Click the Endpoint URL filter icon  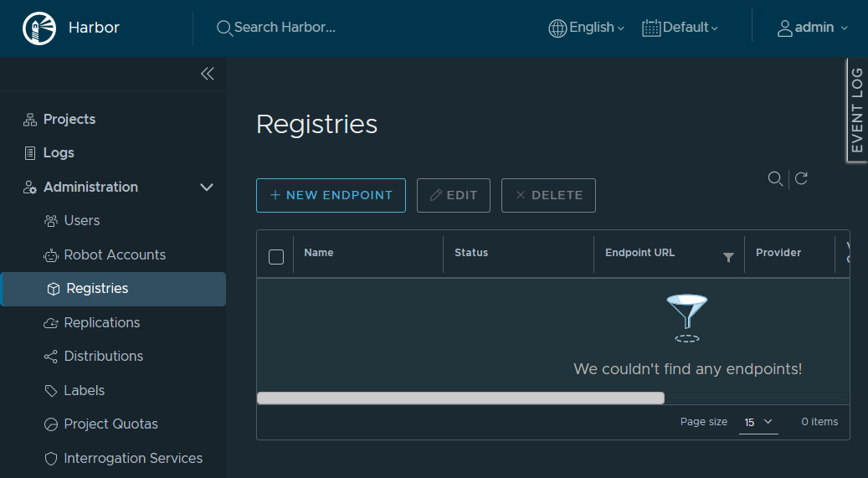coord(728,257)
